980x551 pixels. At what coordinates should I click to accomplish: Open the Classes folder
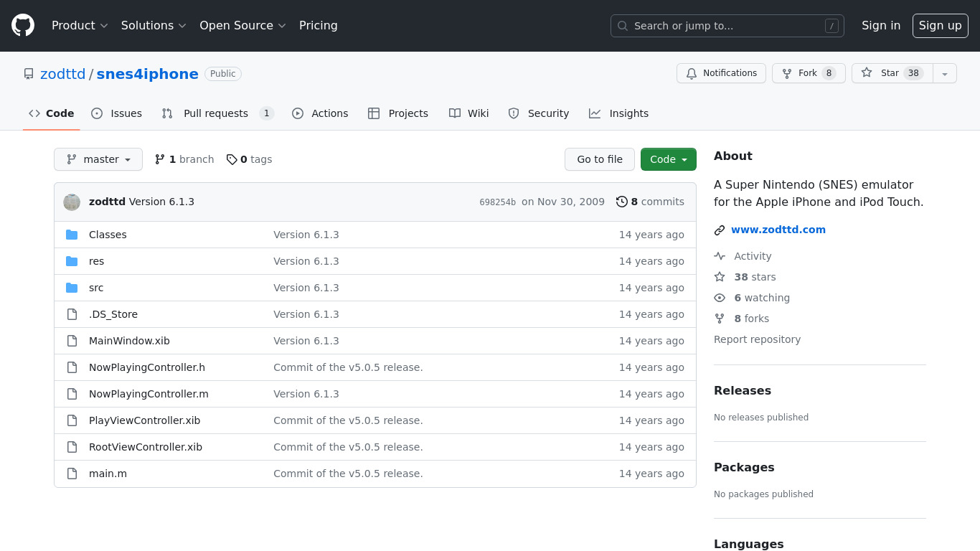coord(108,235)
